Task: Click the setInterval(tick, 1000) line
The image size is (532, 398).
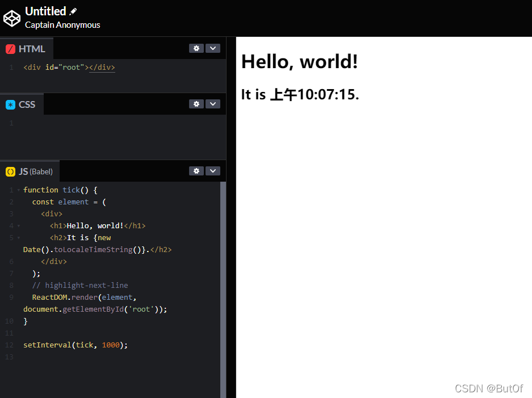Action: 76,345
